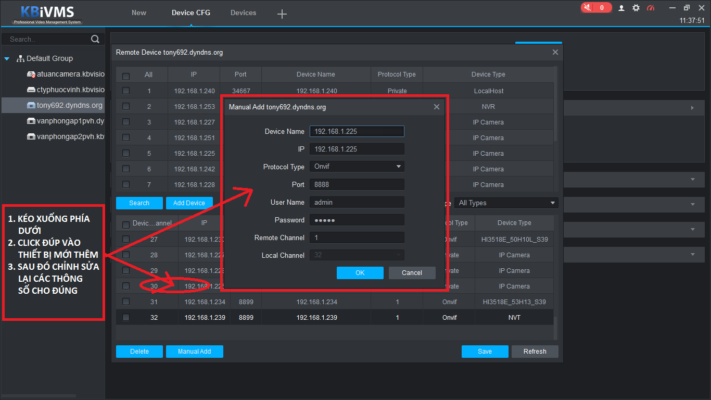
Task: Switch to the Device CFG tab
Action: tap(191, 13)
